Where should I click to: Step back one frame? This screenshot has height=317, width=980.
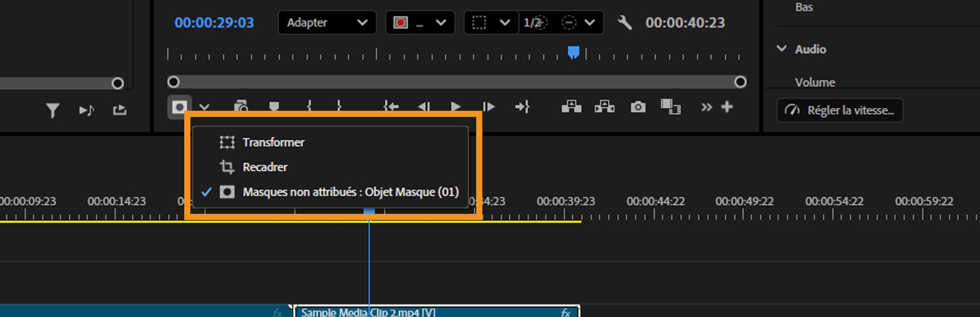click(x=424, y=107)
